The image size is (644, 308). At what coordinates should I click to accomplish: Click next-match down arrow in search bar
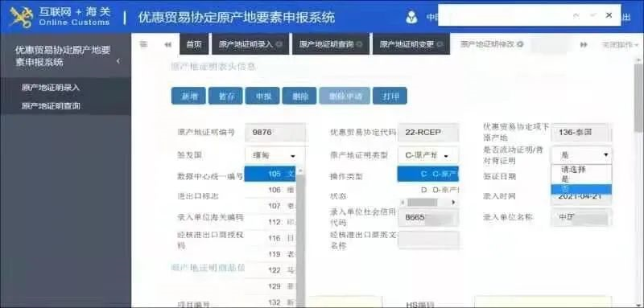click(x=592, y=15)
